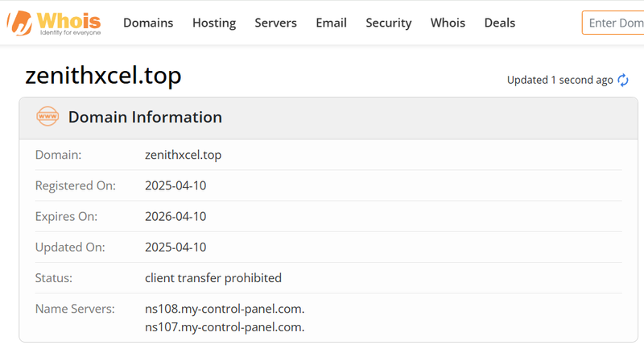The height and width of the screenshot is (345, 644).
Task: Click the Whois logo
Action: click(x=54, y=23)
